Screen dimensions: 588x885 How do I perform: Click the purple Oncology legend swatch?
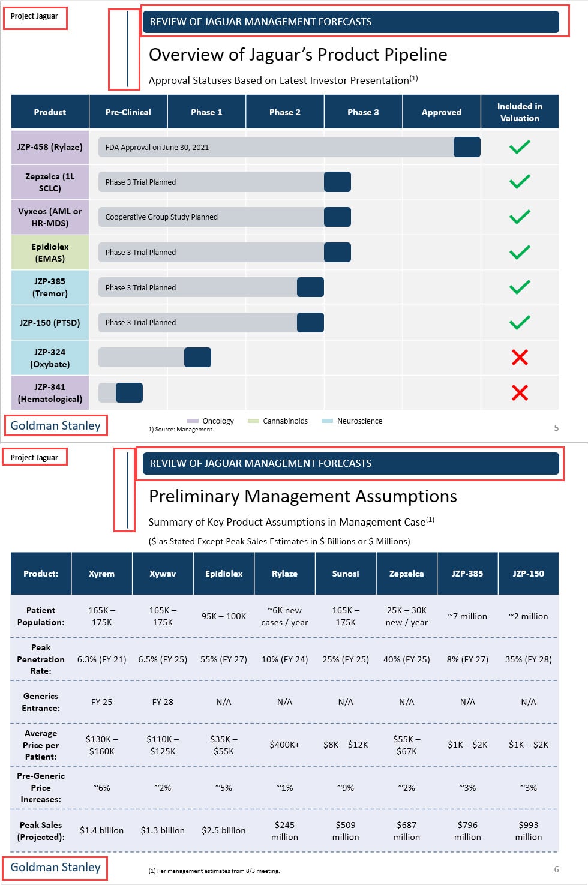click(x=194, y=421)
